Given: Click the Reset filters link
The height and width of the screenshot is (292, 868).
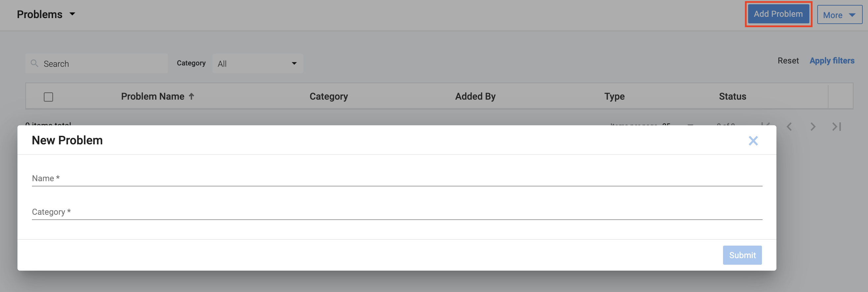Looking at the screenshot, I should point(788,61).
